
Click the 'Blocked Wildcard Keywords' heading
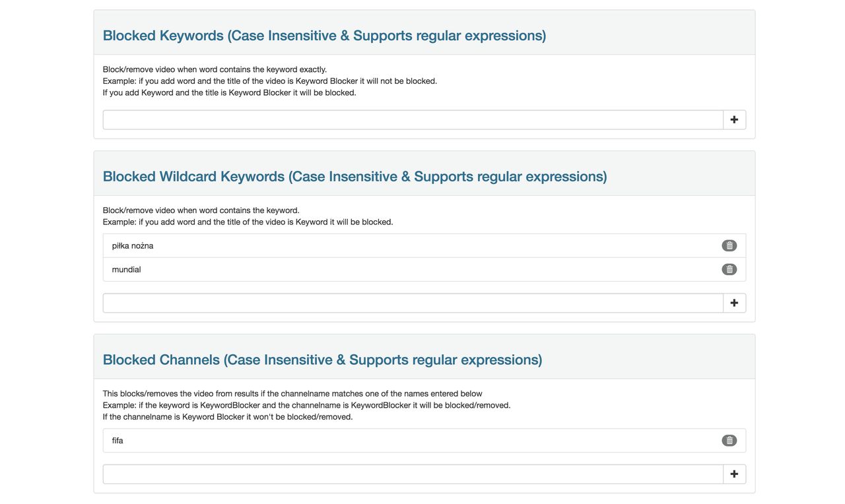tap(355, 177)
